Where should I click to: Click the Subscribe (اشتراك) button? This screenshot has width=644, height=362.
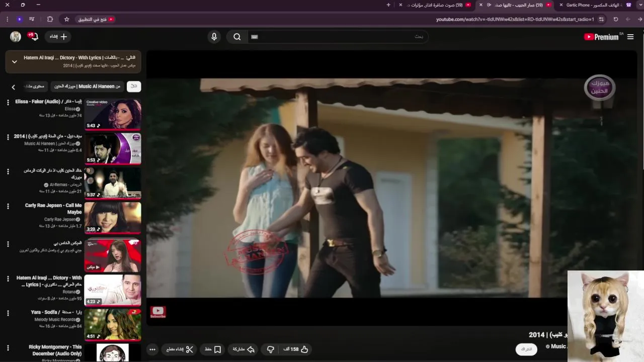tap(527, 349)
